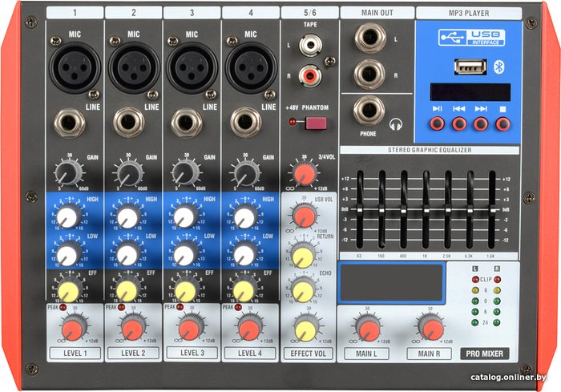Viewport: 561px width, 392px height.
Task: Click the EFFECT VOL yellow knob
Action: (x=306, y=330)
